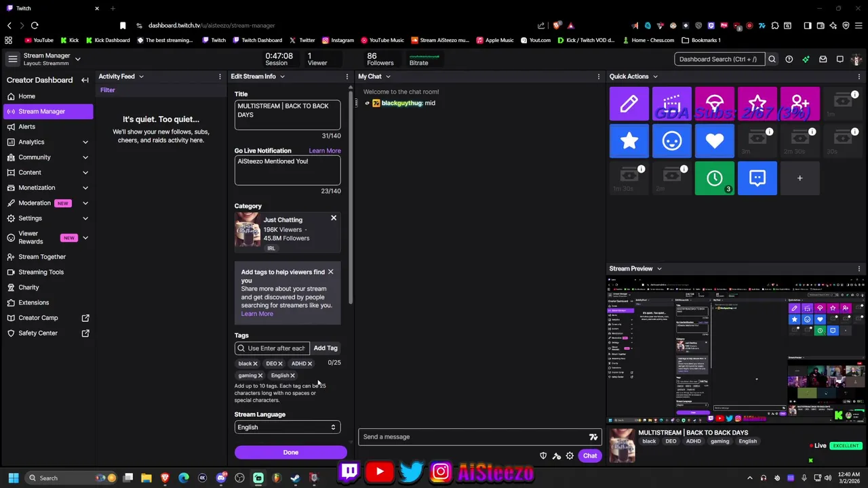Open Quick Actions panel options menu
The height and width of the screenshot is (488, 868).
(859, 77)
